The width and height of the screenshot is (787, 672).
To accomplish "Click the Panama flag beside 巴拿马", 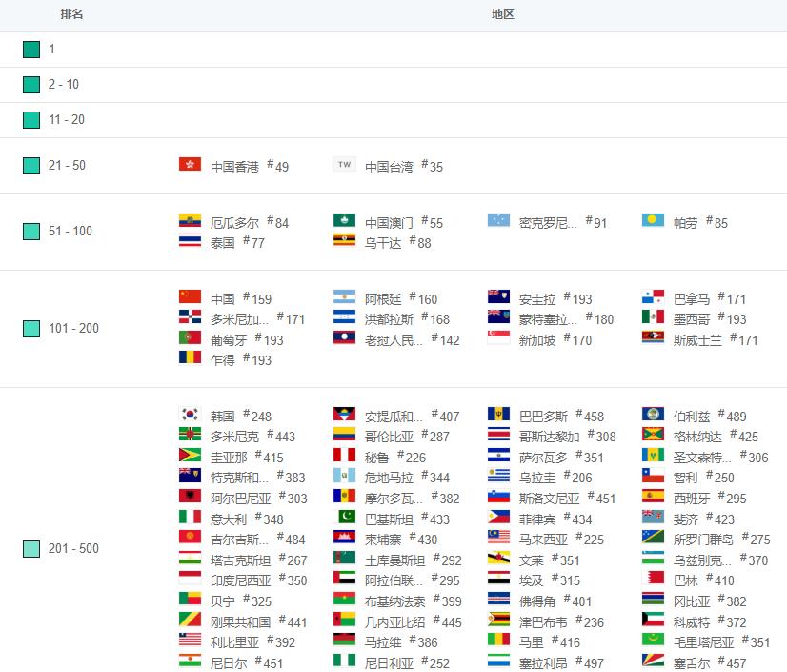I will (x=653, y=296).
